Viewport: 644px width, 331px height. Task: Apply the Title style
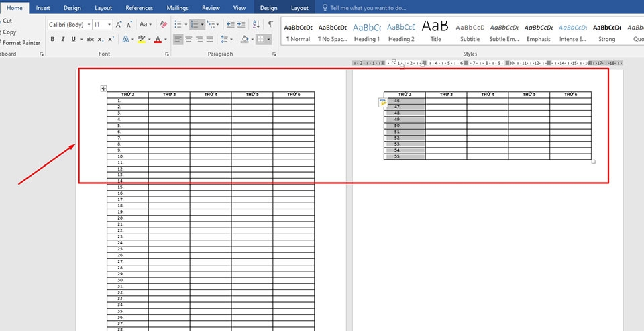[435, 32]
